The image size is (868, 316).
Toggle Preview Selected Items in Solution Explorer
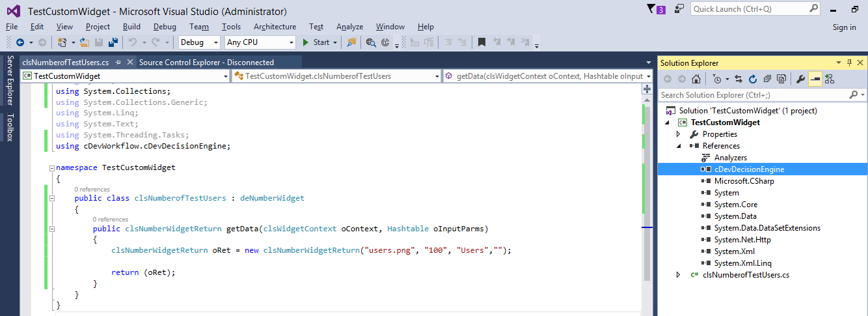(x=815, y=79)
